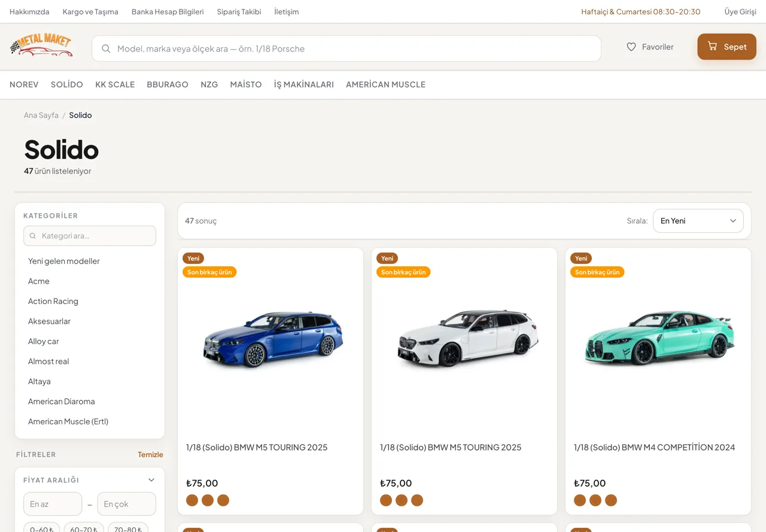Collapse the Fiyat Aralığı filter section
The image size is (766, 532).
pos(151,480)
